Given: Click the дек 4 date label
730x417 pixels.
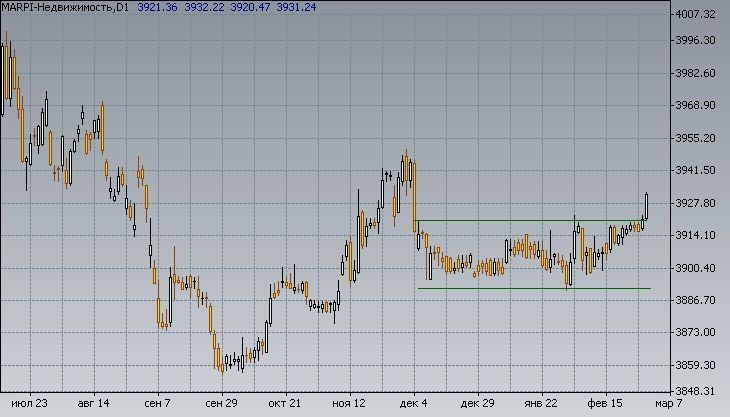Looking at the screenshot, I should pos(414,404).
